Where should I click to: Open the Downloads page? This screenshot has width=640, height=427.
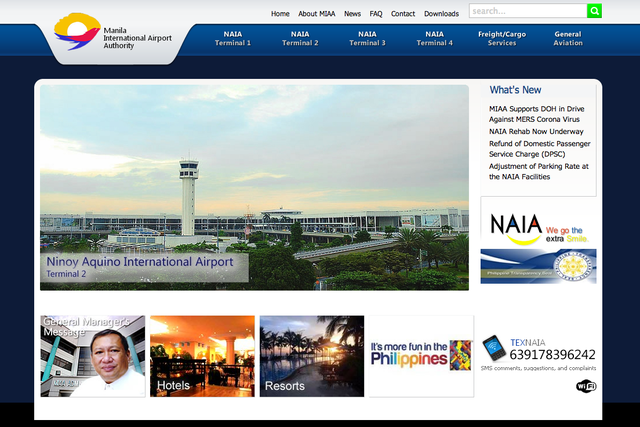(x=441, y=13)
